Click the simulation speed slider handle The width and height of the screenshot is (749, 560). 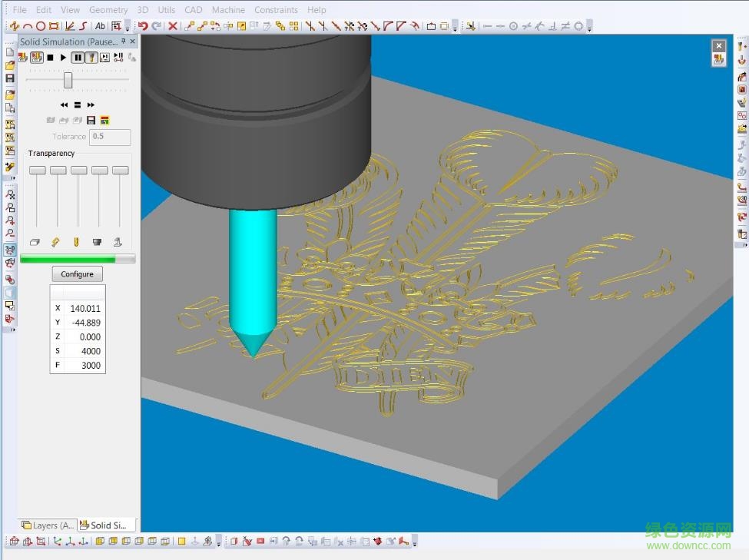coord(68,80)
